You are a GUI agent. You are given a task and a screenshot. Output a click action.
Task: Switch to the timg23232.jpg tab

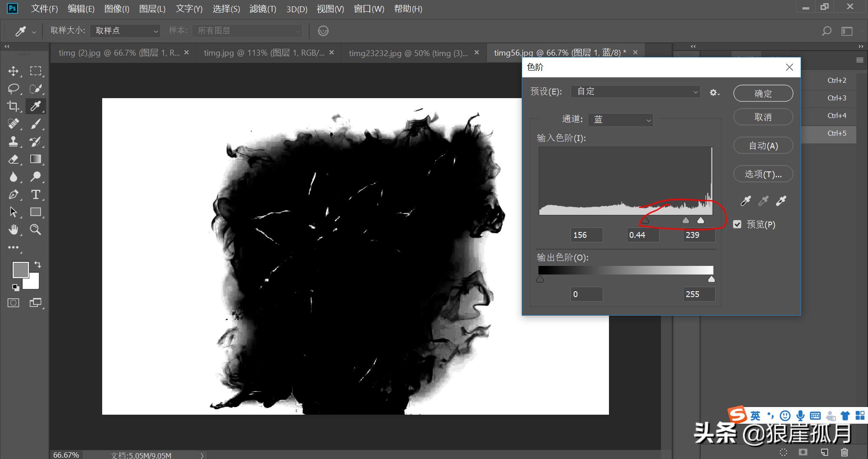click(x=407, y=52)
